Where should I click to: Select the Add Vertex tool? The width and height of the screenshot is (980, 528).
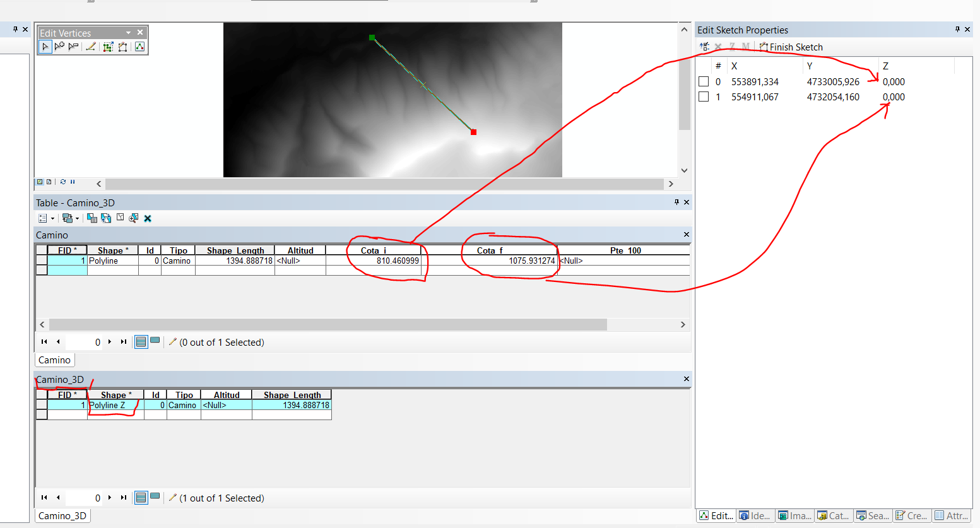pyautogui.click(x=59, y=47)
